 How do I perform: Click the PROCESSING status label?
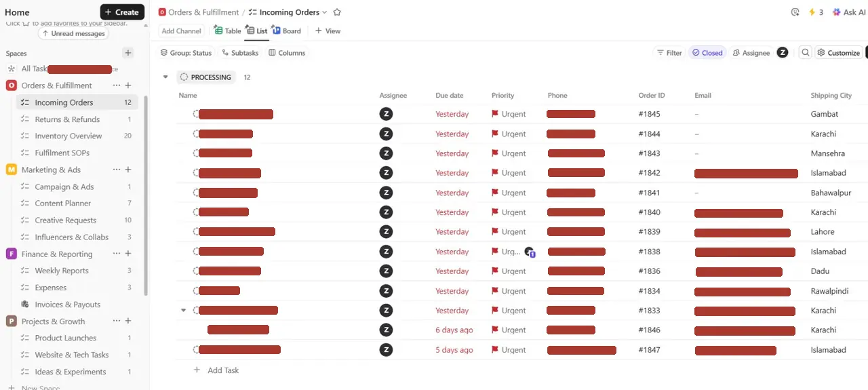[x=206, y=77]
